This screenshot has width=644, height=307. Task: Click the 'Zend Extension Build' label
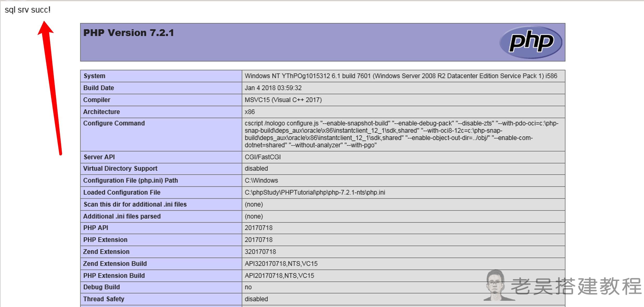click(115, 264)
